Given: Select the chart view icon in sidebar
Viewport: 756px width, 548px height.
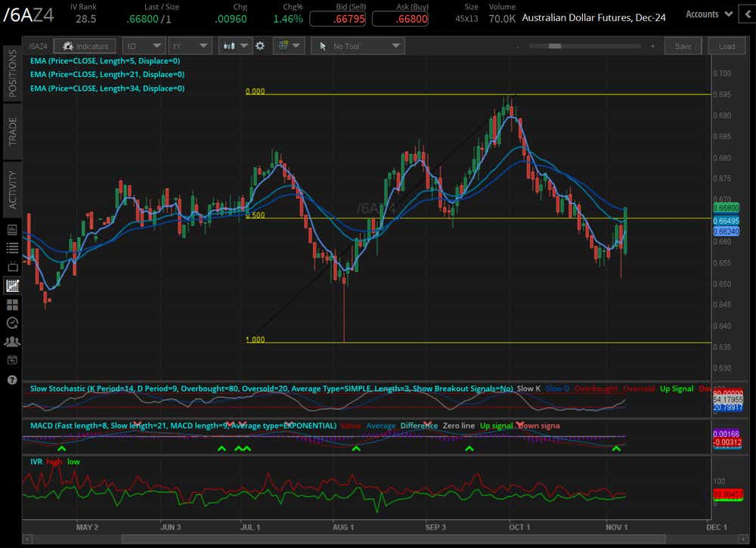Looking at the screenshot, I should pyautogui.click(x=12, y=286).
